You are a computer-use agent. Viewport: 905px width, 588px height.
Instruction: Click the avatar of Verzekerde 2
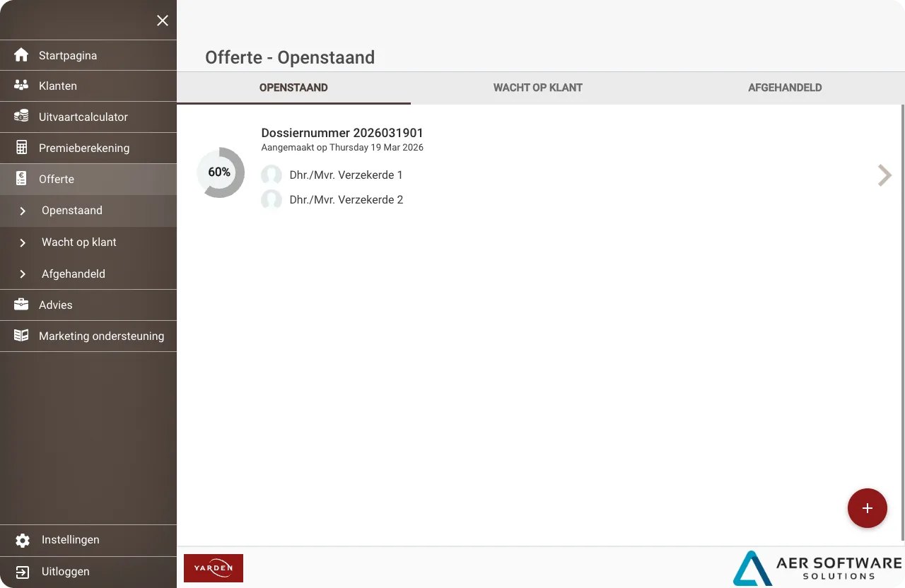(x=271, y=200)
